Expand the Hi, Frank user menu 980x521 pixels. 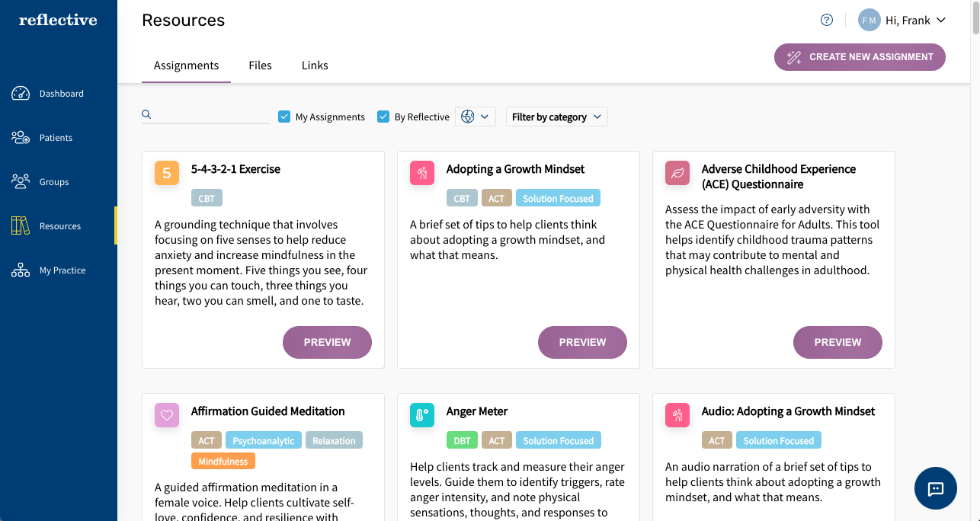click(x=902, y=21)
